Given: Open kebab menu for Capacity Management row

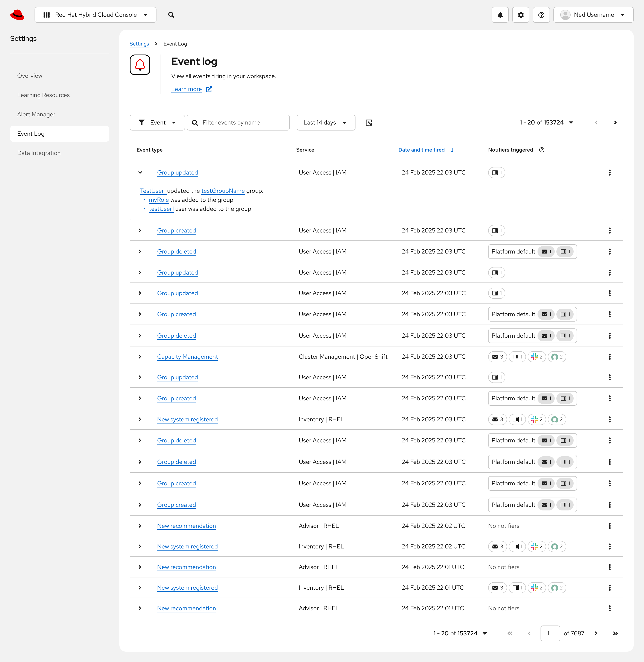Looking at the screenshot, I should (609, 357).
